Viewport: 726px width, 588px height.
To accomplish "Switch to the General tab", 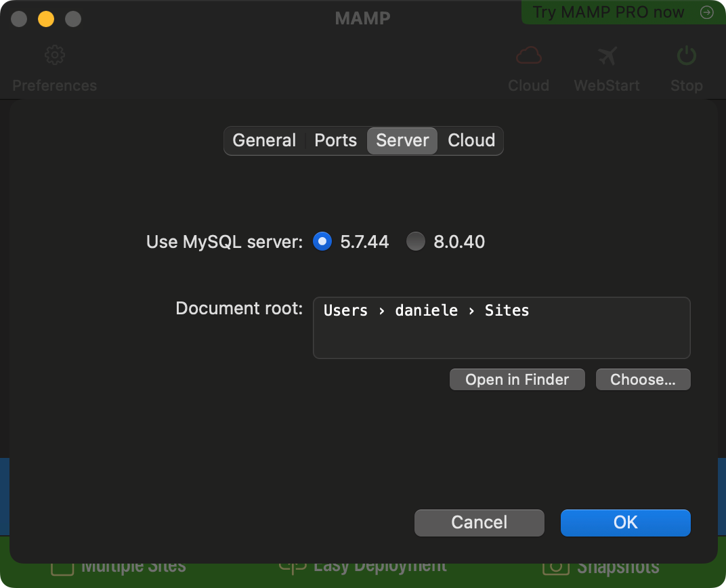I will pyautogui.click(x=264, y=140).
